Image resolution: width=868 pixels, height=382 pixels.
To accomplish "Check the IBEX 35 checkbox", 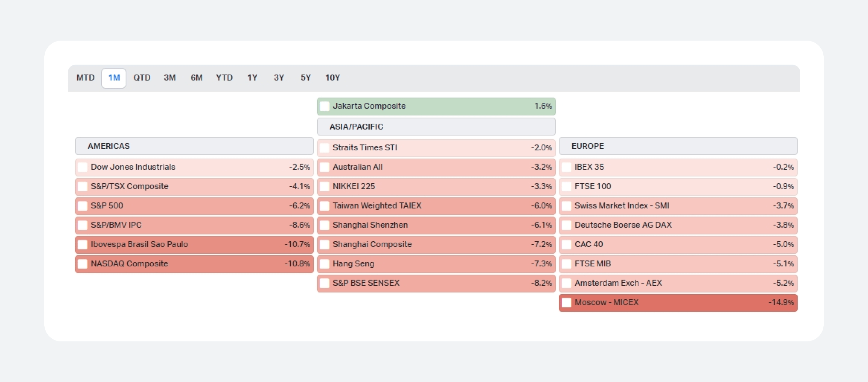I will tap(566, 167).
